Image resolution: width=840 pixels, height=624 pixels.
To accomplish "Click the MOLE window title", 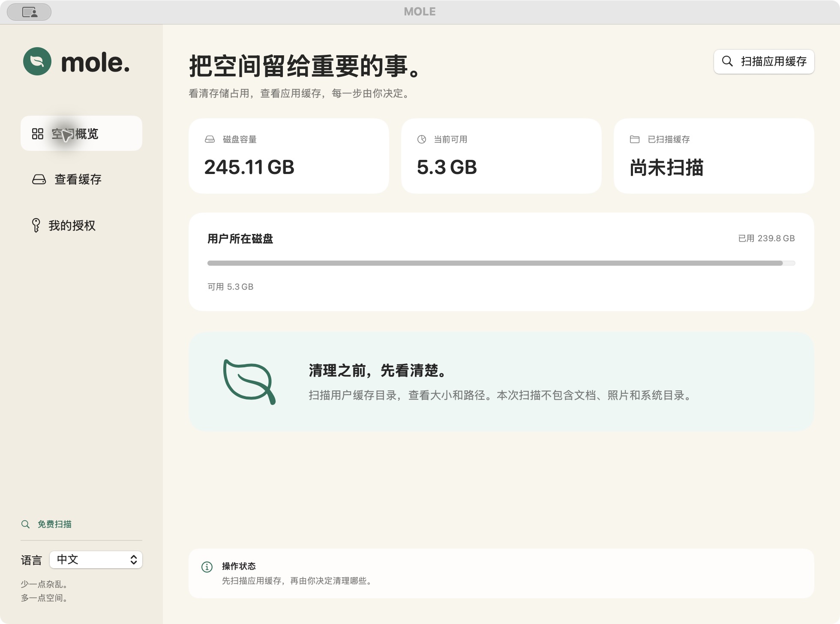I will coord(420,12).
